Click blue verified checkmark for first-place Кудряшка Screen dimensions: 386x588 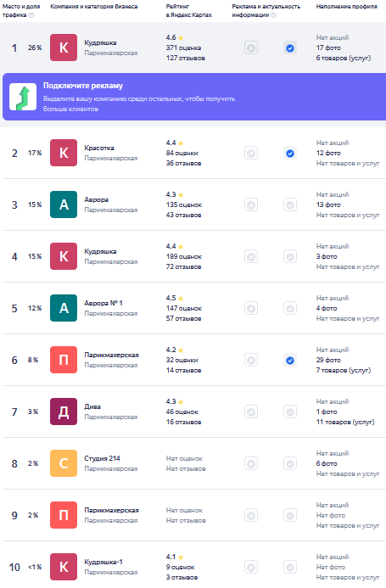(290, 48)
